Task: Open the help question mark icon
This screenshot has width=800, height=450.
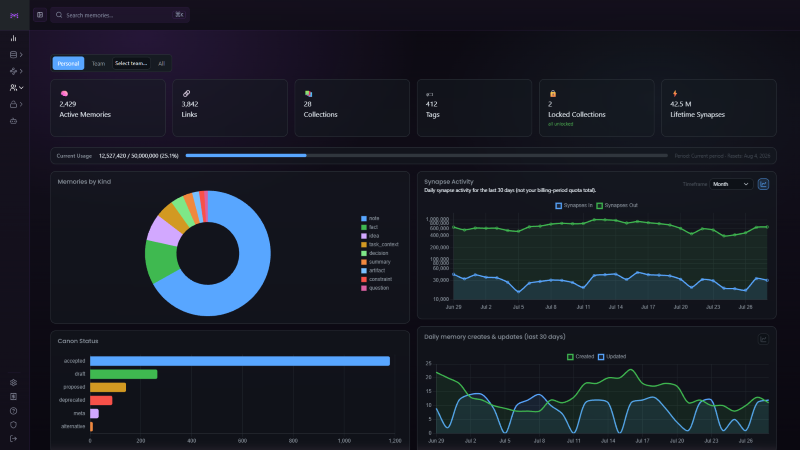Action: [13, 411]
